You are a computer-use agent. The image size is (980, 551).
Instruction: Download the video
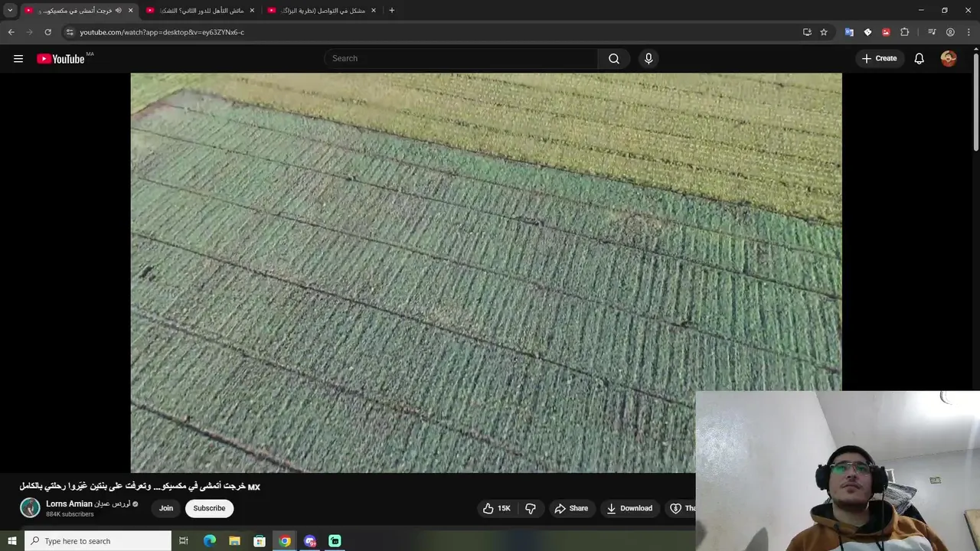pos(629,508)
